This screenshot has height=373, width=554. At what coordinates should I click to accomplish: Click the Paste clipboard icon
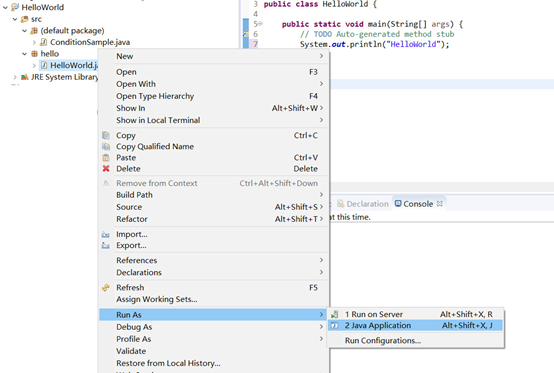click(x=106, y=158)
